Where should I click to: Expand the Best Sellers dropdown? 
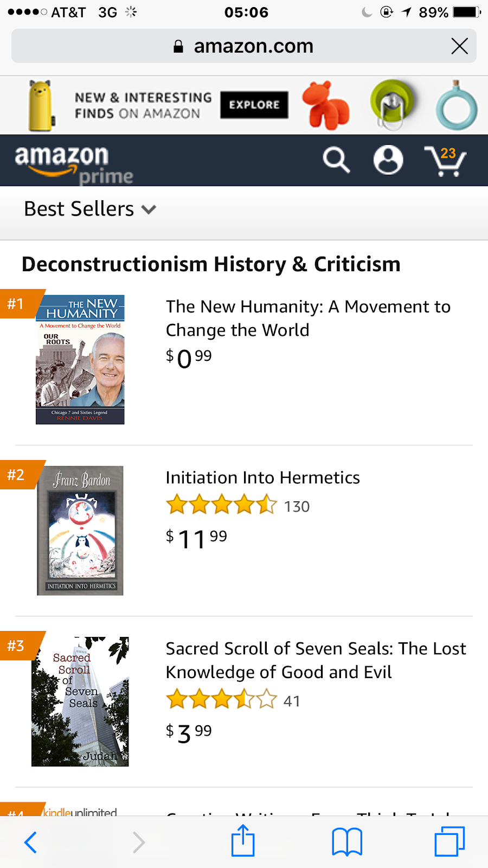point(90,209)
